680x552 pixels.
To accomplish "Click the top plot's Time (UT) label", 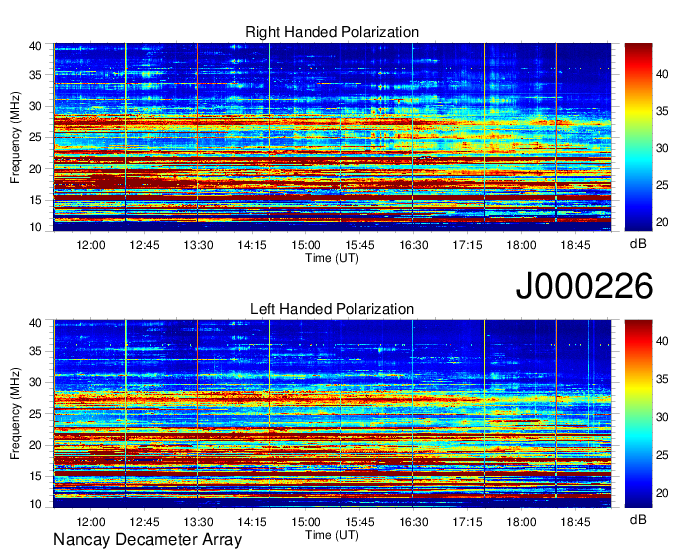I will point(332,258).
